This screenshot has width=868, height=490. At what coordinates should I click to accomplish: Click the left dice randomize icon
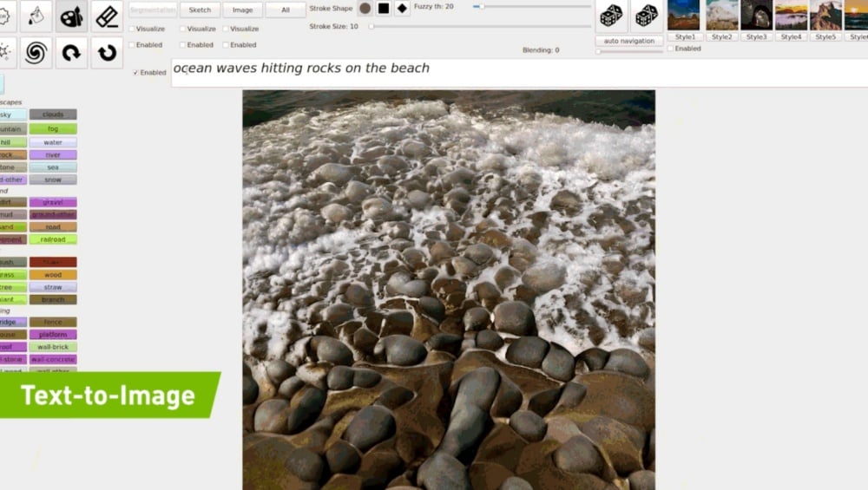point(611,16)
